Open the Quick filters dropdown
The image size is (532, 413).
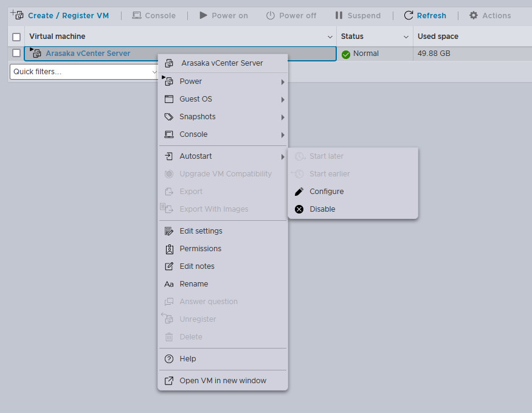pos(84,72)
